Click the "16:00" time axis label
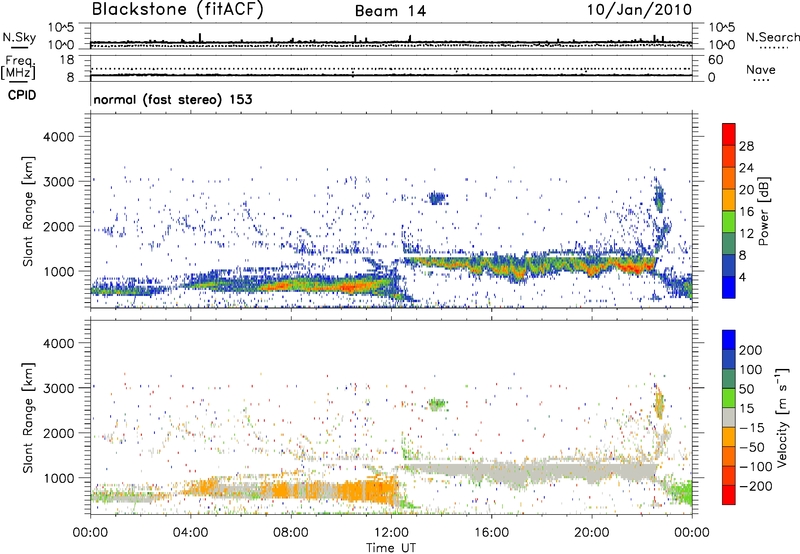This screenshot has width=800, height=554. coord(491,533)
